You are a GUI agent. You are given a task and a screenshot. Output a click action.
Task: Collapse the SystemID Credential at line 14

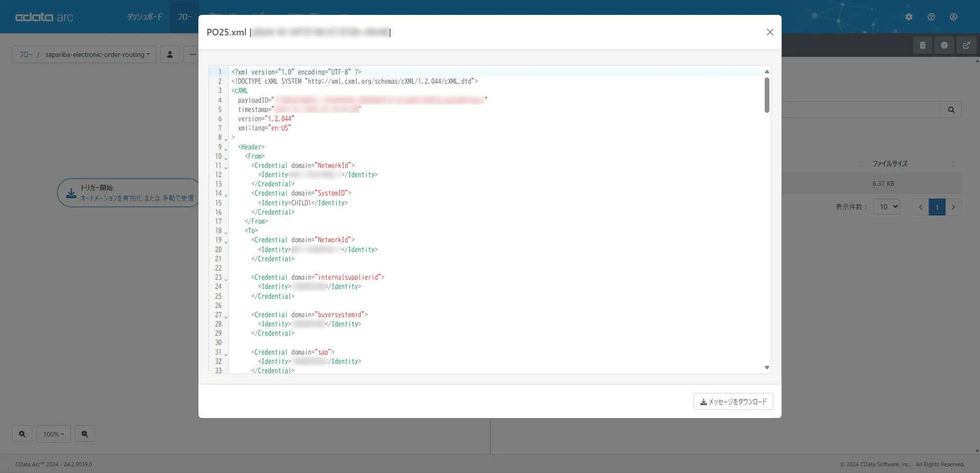click(x=226, y=194)
